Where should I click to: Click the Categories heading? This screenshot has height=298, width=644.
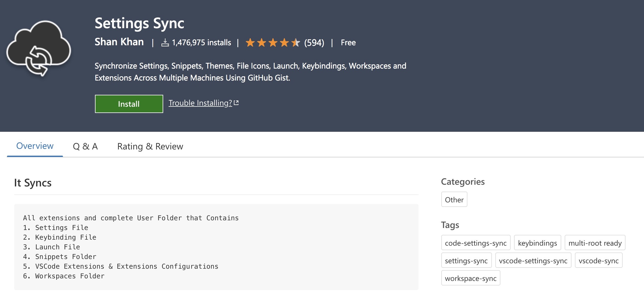point(463,182)
